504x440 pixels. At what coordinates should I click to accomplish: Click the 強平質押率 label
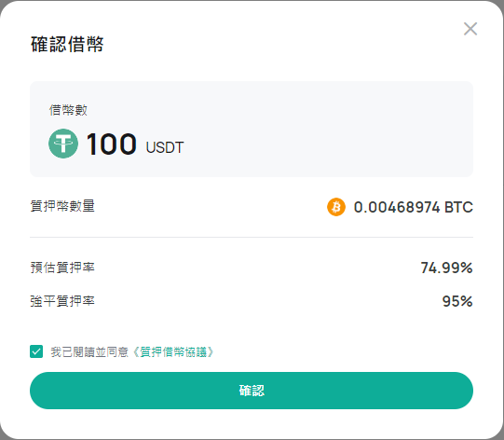(x=62, y=301)
